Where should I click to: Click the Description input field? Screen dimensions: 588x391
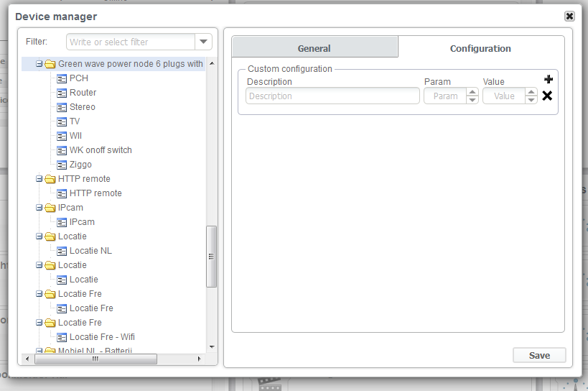[x=332, y=96]
